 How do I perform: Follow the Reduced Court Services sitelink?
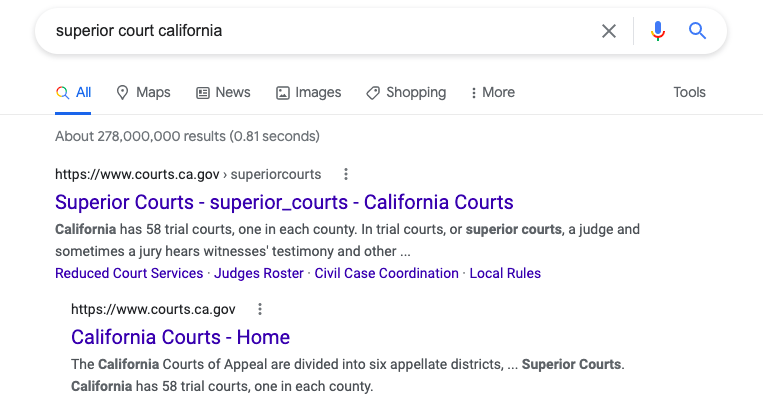coord(129,273)
